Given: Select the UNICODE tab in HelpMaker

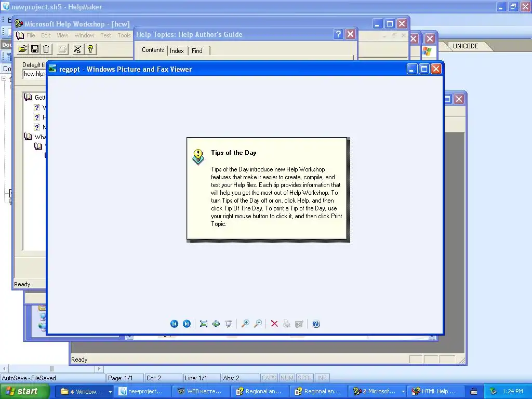Looking at the screenshot, I should tap(465, 46).
